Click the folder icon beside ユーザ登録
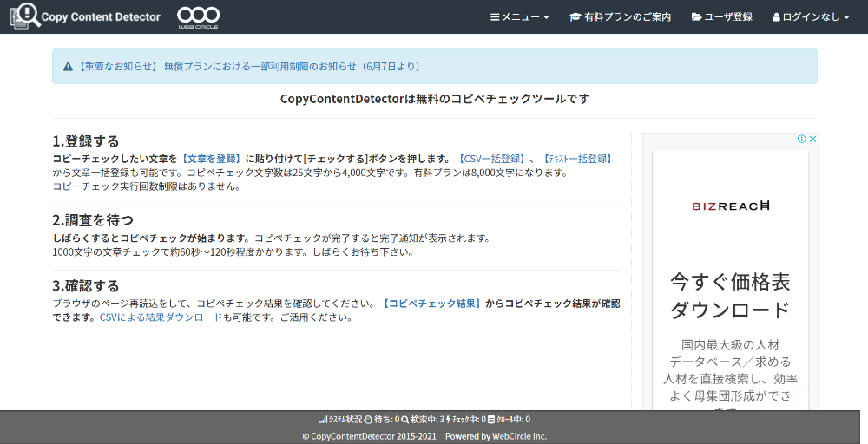The image size is (868, 444). (696, 17)
